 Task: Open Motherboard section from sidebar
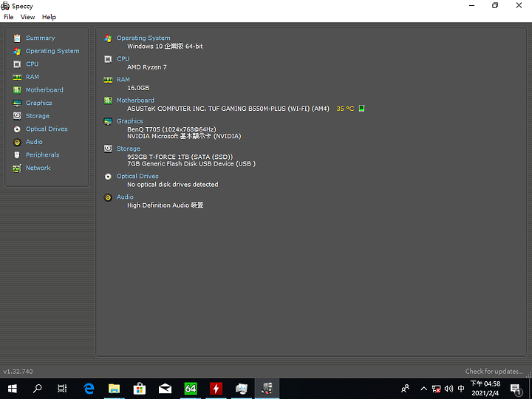[44, 90]
